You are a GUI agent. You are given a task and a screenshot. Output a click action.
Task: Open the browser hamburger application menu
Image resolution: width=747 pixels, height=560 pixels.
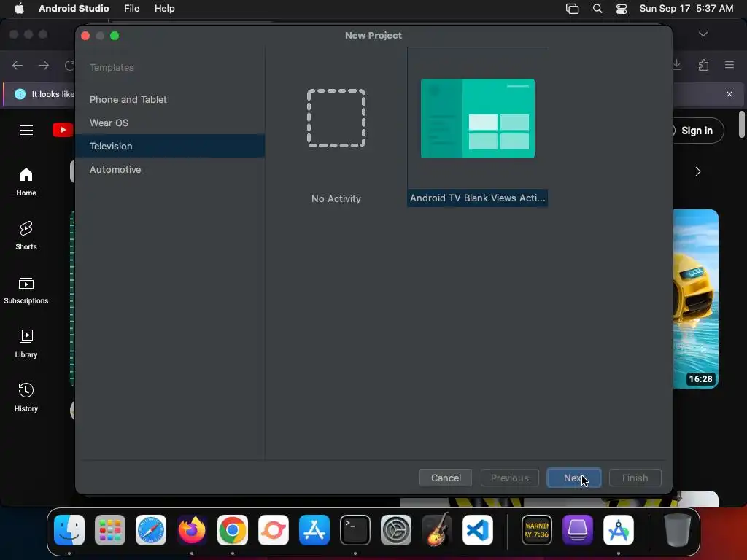(x=729, y=65)
